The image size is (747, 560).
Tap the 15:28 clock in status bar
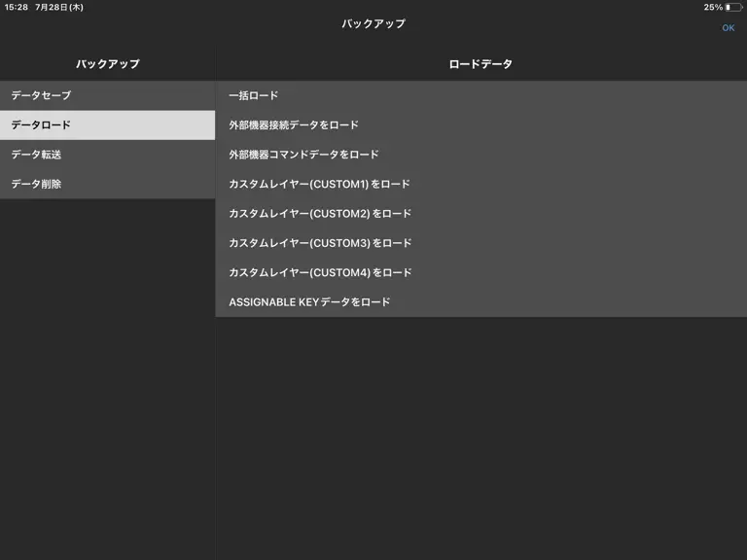[17, 7]
